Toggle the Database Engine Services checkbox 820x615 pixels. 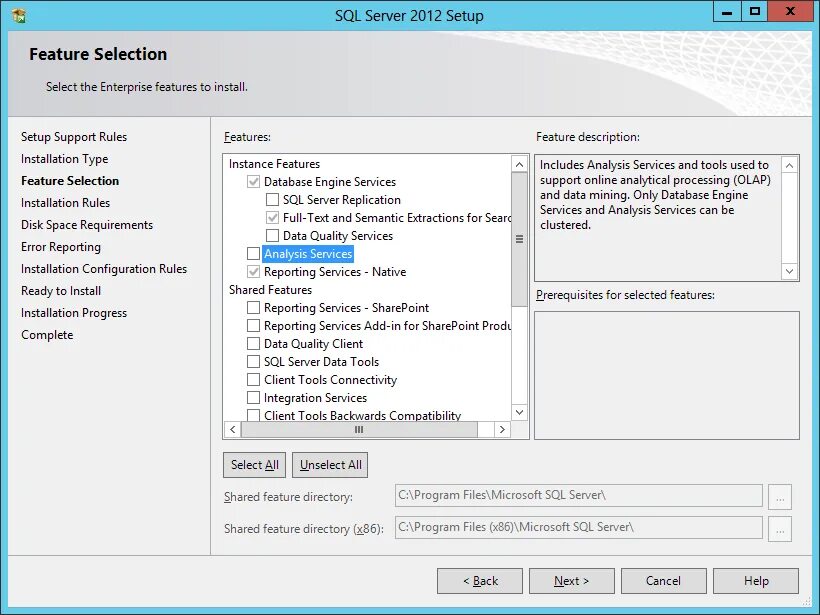coord(254,182)
